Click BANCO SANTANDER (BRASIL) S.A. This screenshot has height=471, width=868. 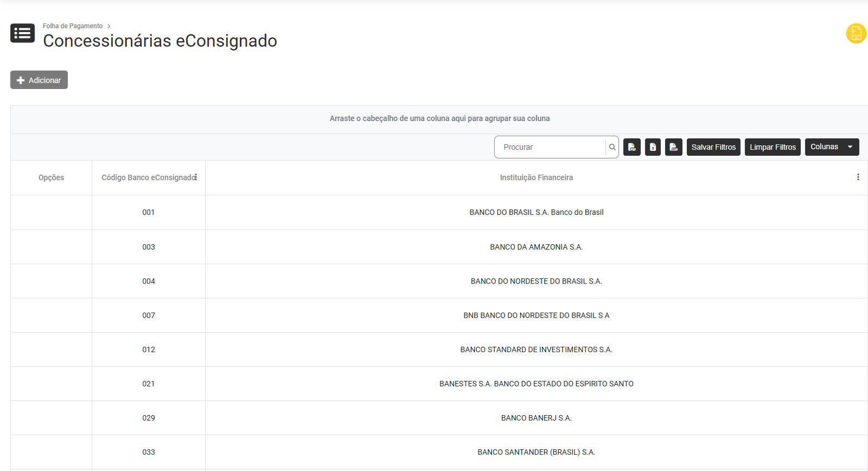coord(537,452)
